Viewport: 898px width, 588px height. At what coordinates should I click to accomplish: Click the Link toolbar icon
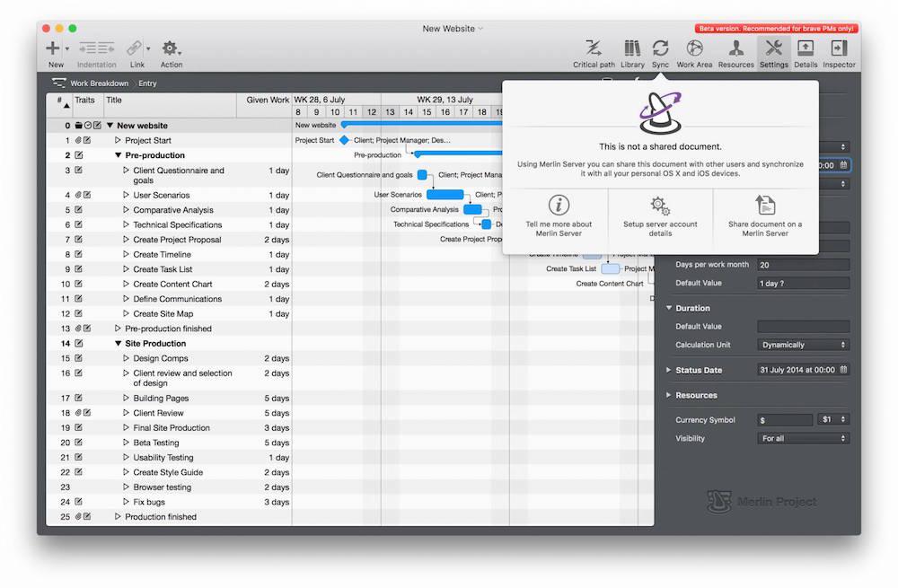[x=134, y=48]
